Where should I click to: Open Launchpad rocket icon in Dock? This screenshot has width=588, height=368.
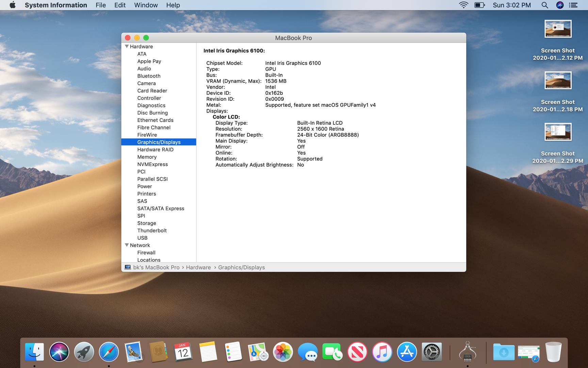84,352
